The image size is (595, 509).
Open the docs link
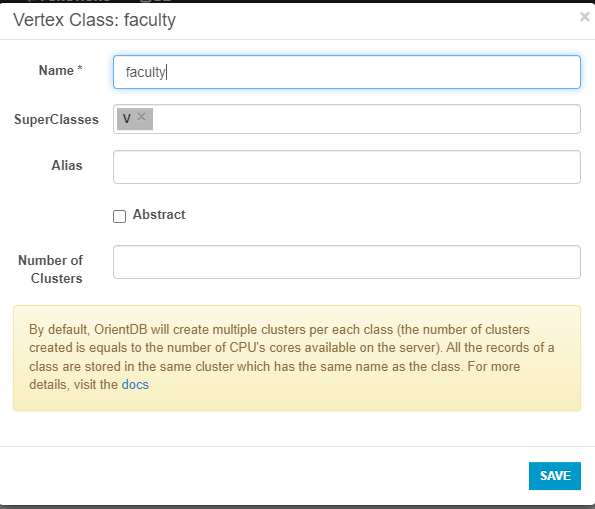135,385
